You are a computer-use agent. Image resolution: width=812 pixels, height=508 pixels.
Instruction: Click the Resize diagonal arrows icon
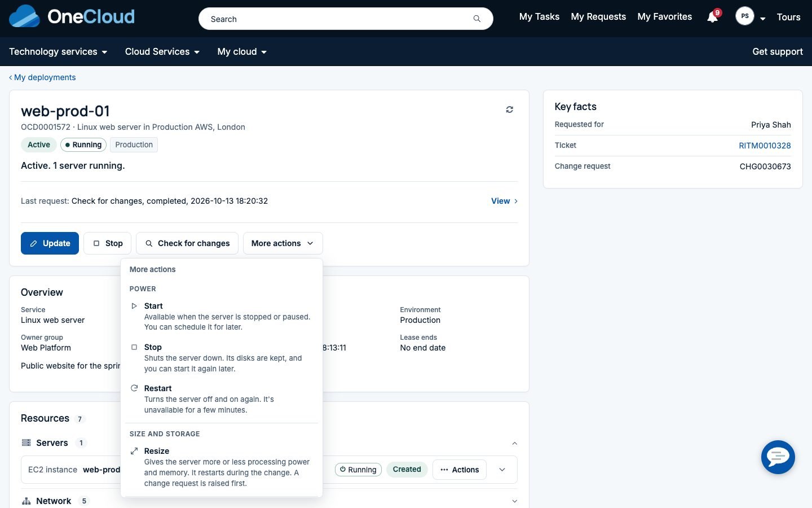tap(134, 451)
